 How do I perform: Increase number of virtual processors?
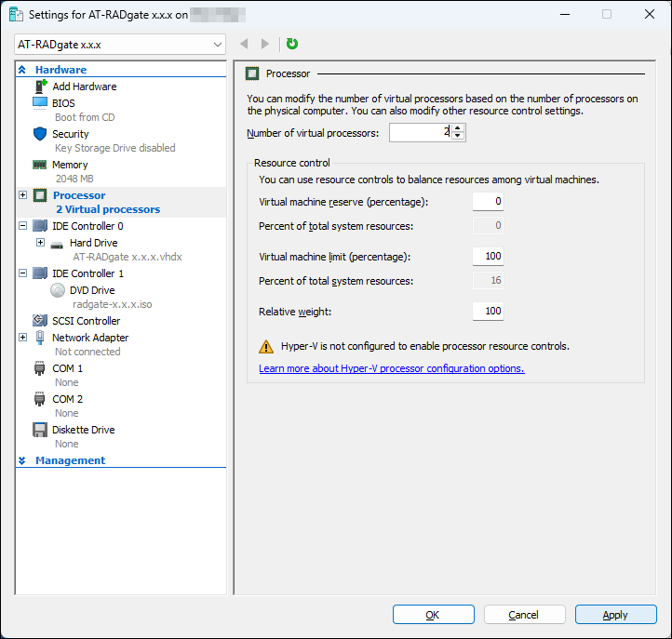459,128
